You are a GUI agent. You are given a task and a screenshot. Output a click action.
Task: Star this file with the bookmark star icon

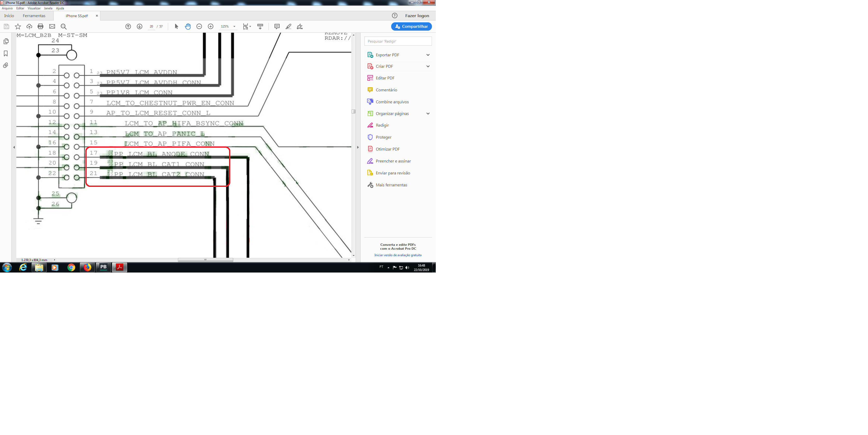click(x=18, y=26)
